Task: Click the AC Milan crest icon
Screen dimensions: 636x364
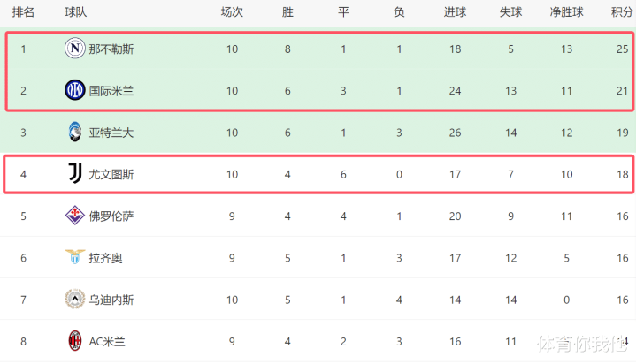Action: click(74, 340)
